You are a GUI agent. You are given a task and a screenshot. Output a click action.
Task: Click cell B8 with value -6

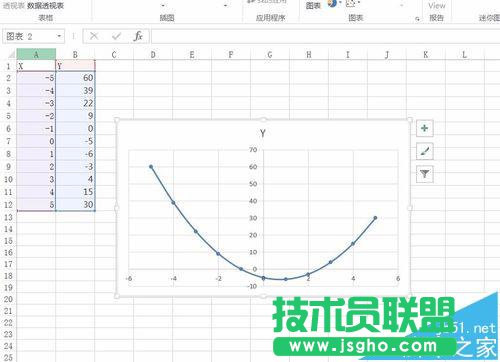[x=75, y=154]
